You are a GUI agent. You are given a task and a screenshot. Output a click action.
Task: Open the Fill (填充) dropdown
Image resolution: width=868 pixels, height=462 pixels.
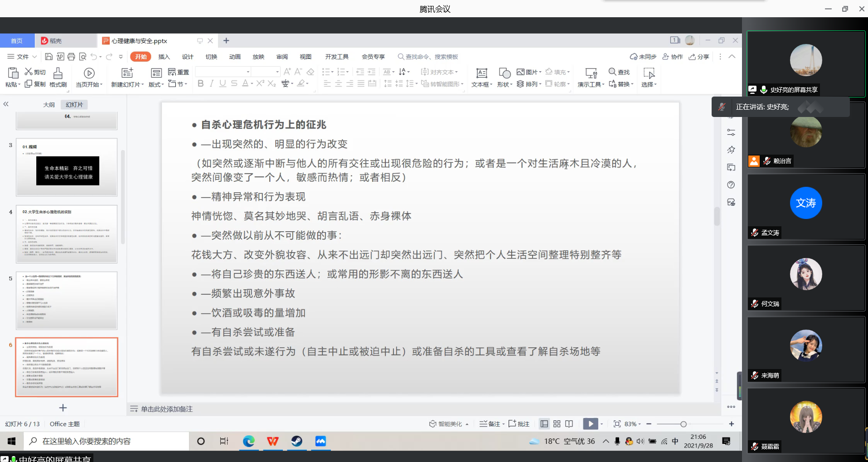558,72
